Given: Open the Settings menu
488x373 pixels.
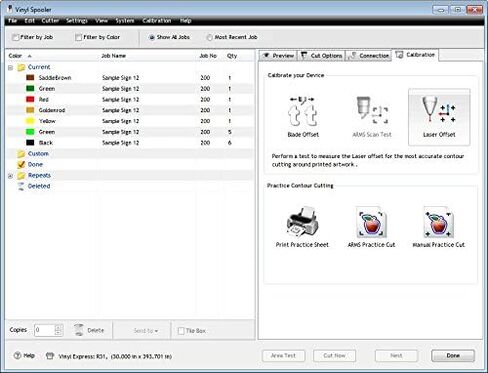Looking at the screenshot, I should 77,21.
